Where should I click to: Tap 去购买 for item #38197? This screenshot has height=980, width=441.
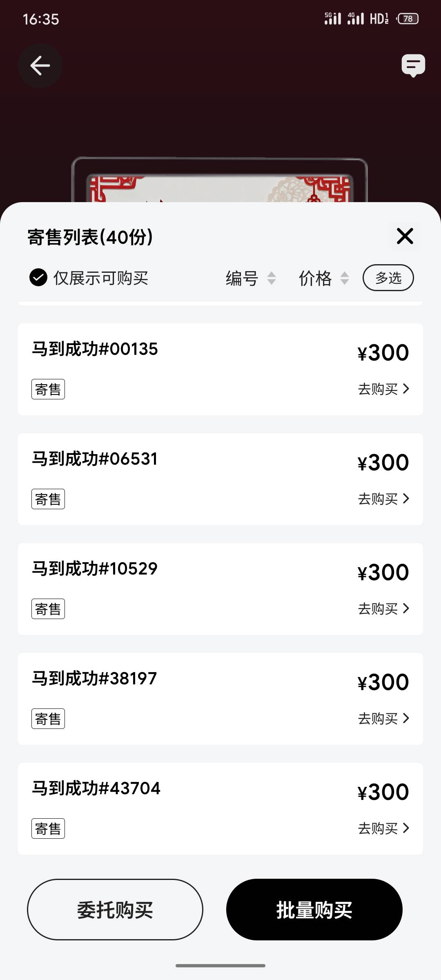point(383,719)
